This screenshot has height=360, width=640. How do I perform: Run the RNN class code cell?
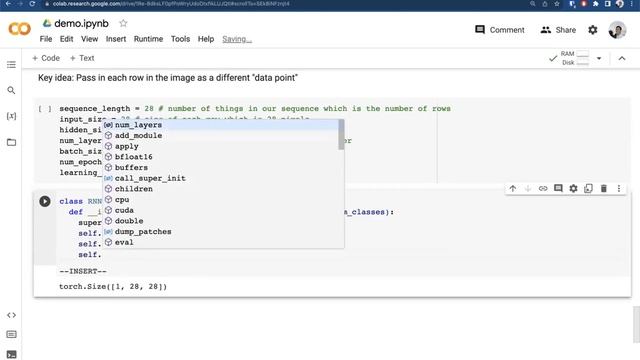(x=45, y=201)
